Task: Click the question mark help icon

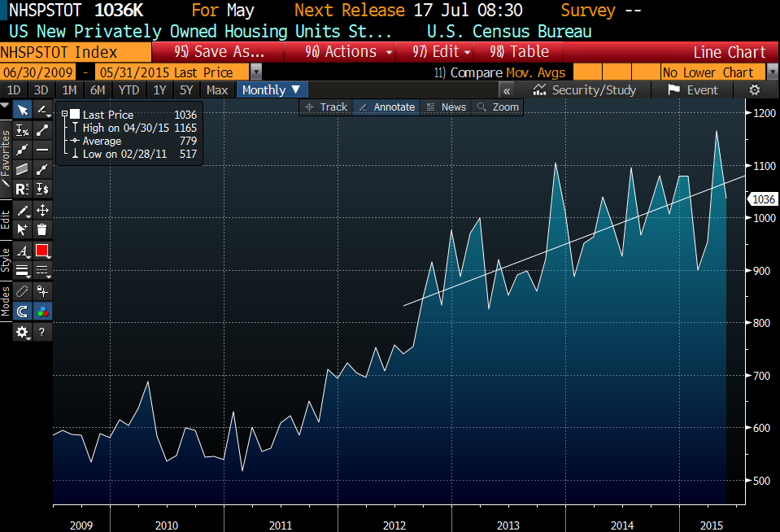Action: click(x=42, y=331)
